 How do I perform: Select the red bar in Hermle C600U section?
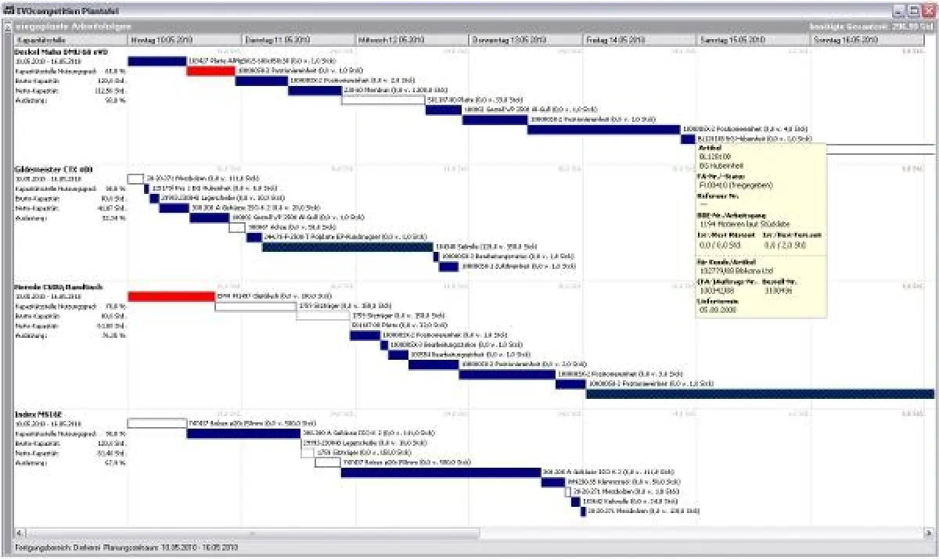click(171, 296)
